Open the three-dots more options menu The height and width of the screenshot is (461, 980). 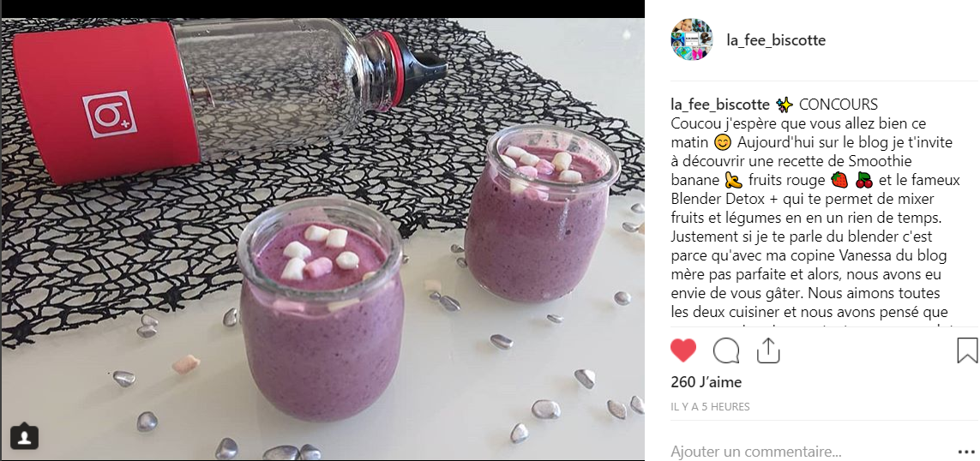965,451
